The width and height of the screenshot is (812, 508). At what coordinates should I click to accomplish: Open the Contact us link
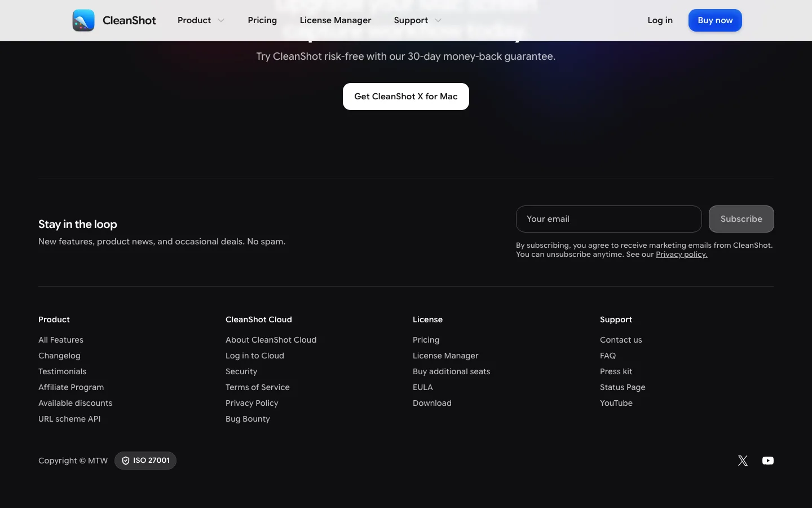click(621, 340)
